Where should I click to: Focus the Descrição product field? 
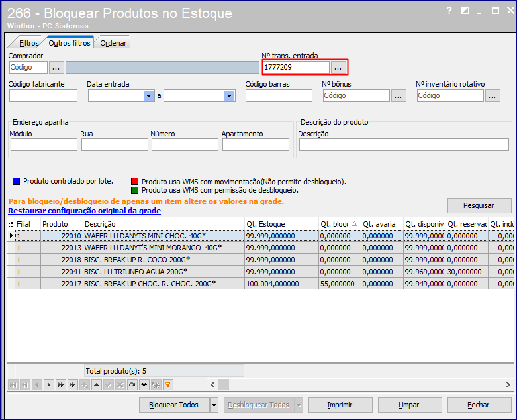click(404, 145)
